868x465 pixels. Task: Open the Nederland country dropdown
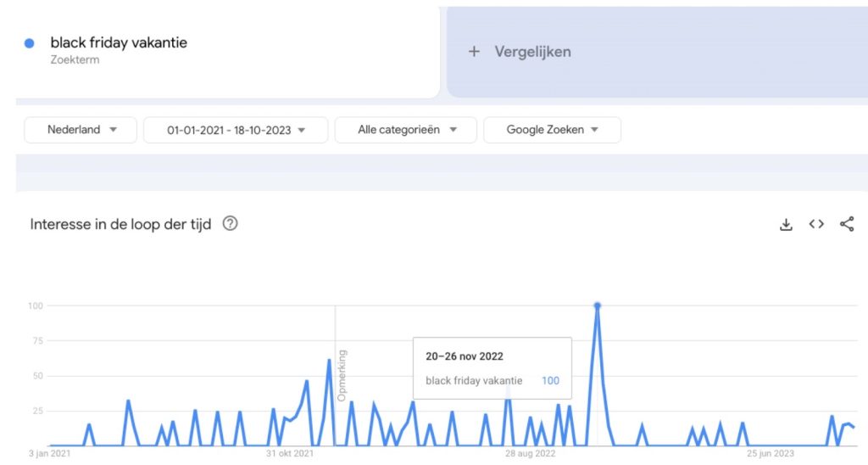(x=81, y=130)
